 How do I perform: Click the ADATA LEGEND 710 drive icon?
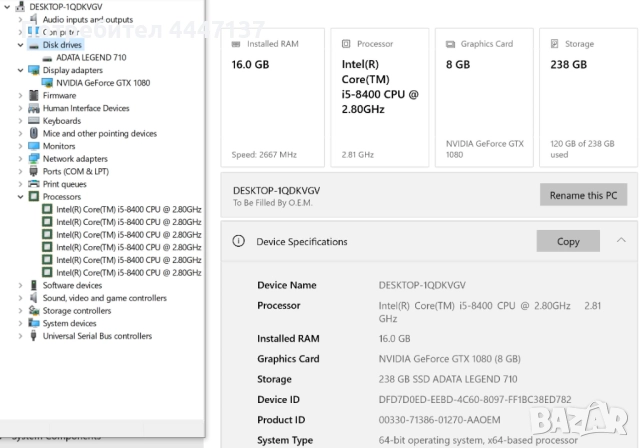[47, 58]
